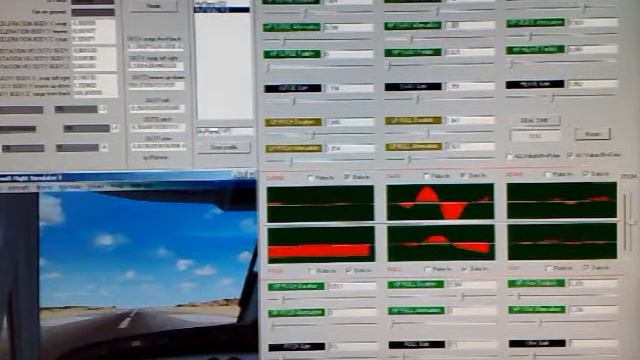
Task: Move the vertical ZOOM slider beside graphs
Action: point(630,222)
